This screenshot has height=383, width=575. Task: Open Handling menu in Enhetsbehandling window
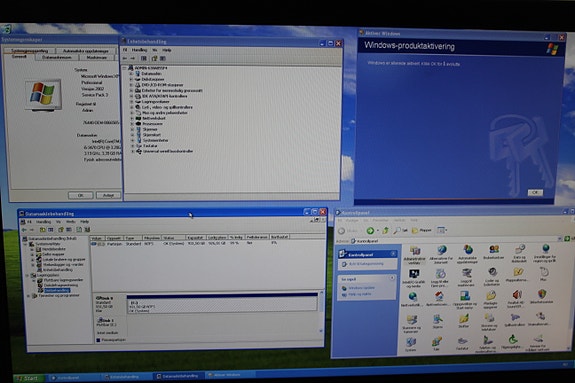[x=139, y=50]
